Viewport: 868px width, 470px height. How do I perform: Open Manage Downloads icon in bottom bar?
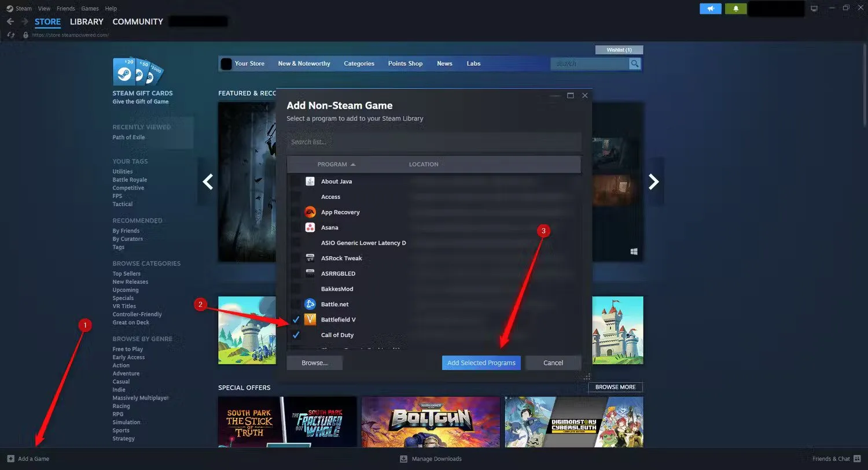click(403, 459)
